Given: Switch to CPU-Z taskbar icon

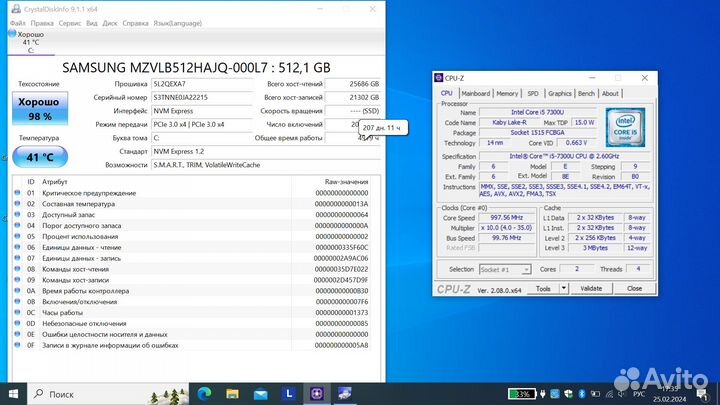Looking at the screenshot, I should click(x=316, y=394).
